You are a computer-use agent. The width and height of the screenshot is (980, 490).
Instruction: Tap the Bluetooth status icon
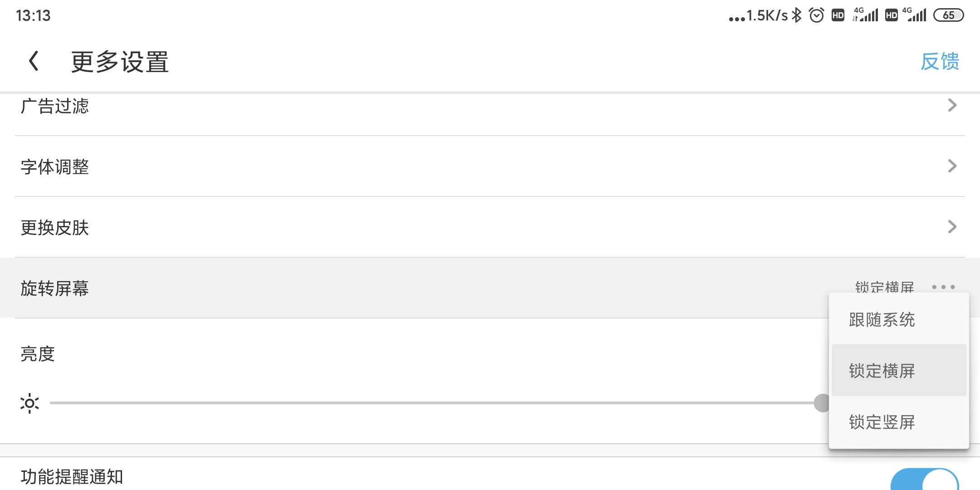[x=797, y=15]
